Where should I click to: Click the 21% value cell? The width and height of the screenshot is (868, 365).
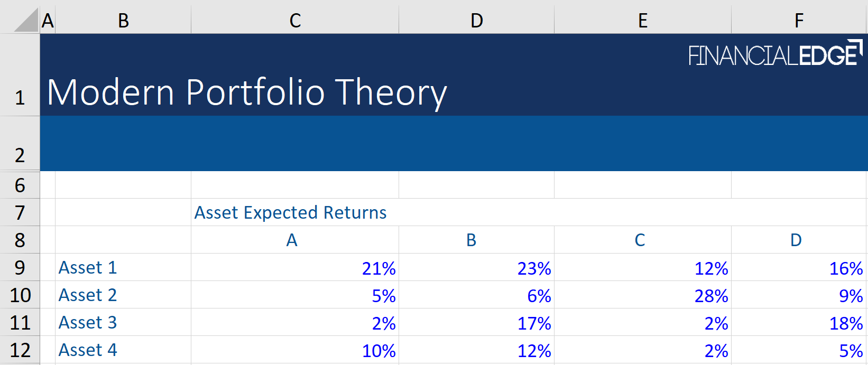coord(294,268)
